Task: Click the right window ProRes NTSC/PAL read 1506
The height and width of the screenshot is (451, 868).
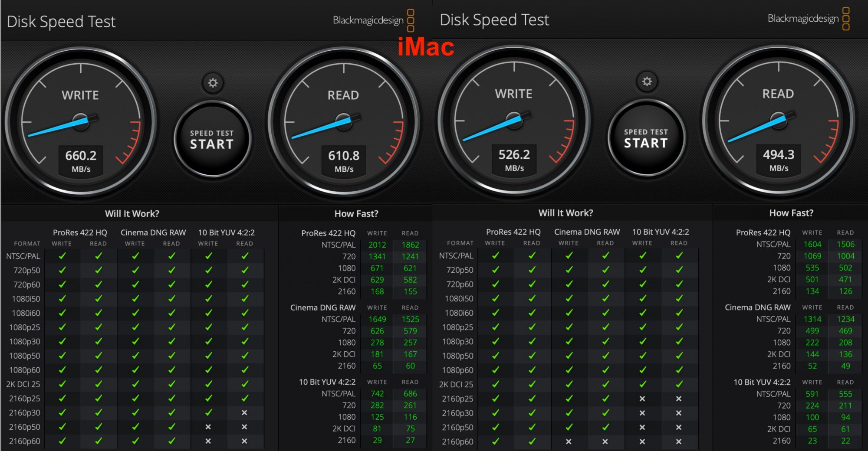Action: tap(845, 245)
